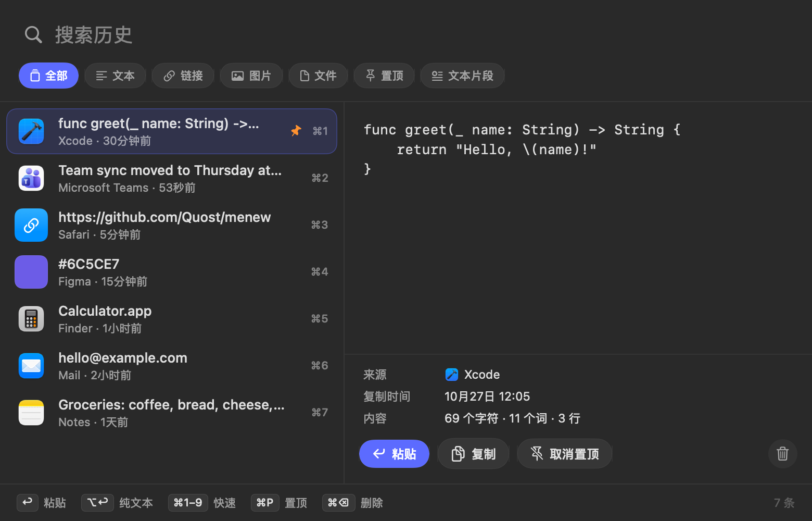Delete item with the trash icon
The height and width of the screenshot is (521, 812).
(783, 454)
